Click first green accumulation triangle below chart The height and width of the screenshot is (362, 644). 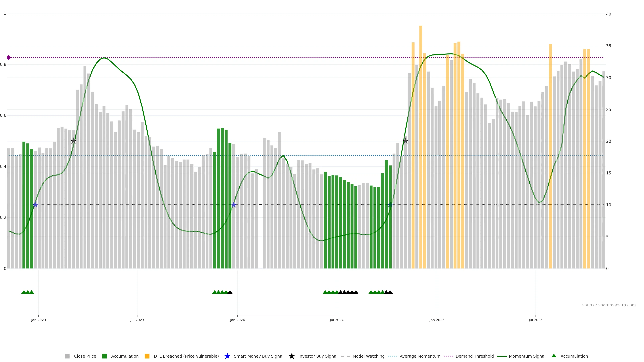tap(24, 292)
